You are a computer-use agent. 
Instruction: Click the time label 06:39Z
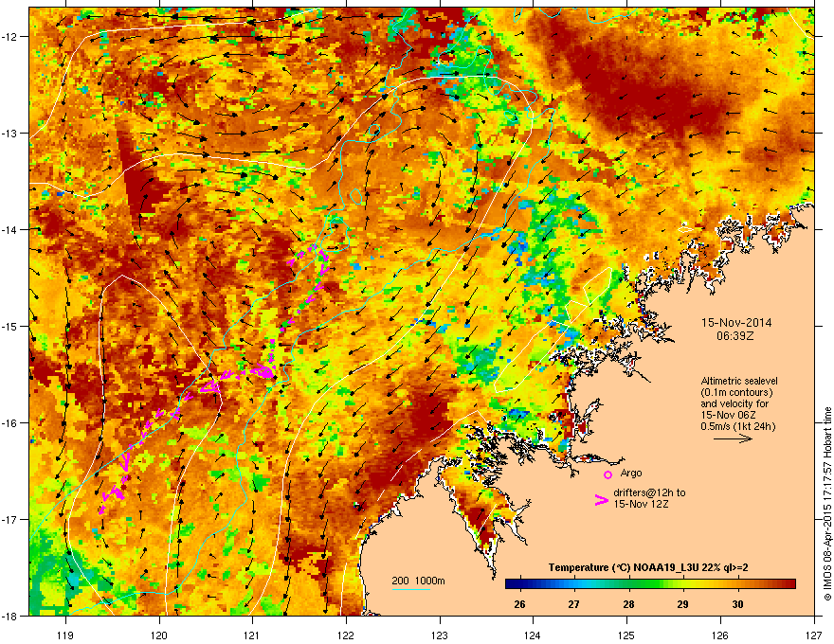point(734,336)
